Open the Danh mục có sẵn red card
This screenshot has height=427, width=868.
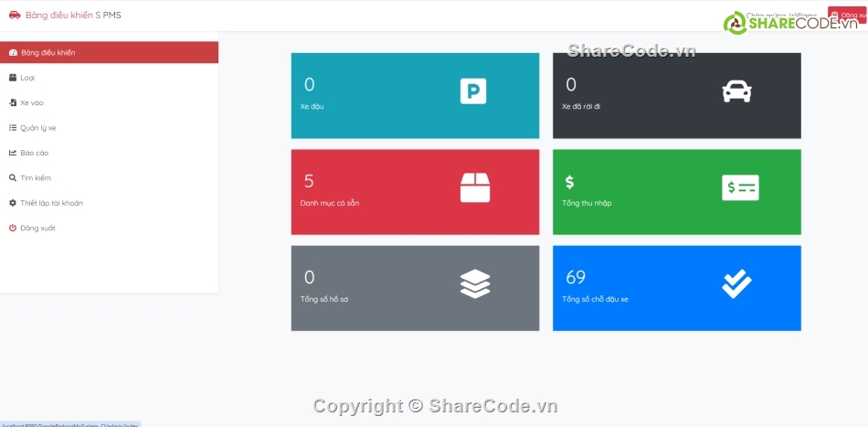(x=415, y=192)
